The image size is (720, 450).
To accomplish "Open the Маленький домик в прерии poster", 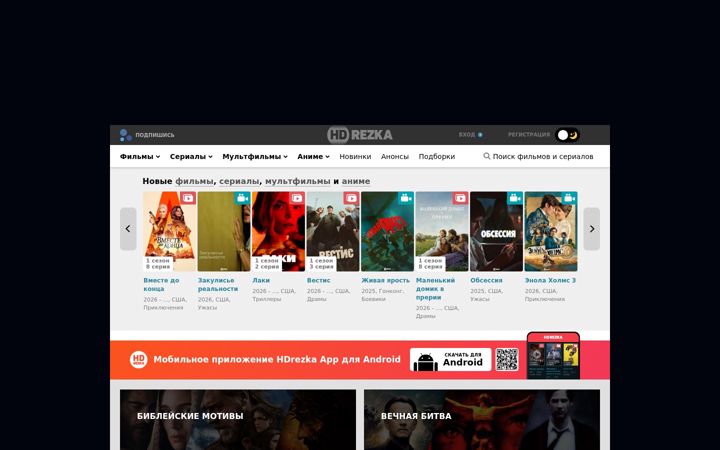I will pos(442,231).
